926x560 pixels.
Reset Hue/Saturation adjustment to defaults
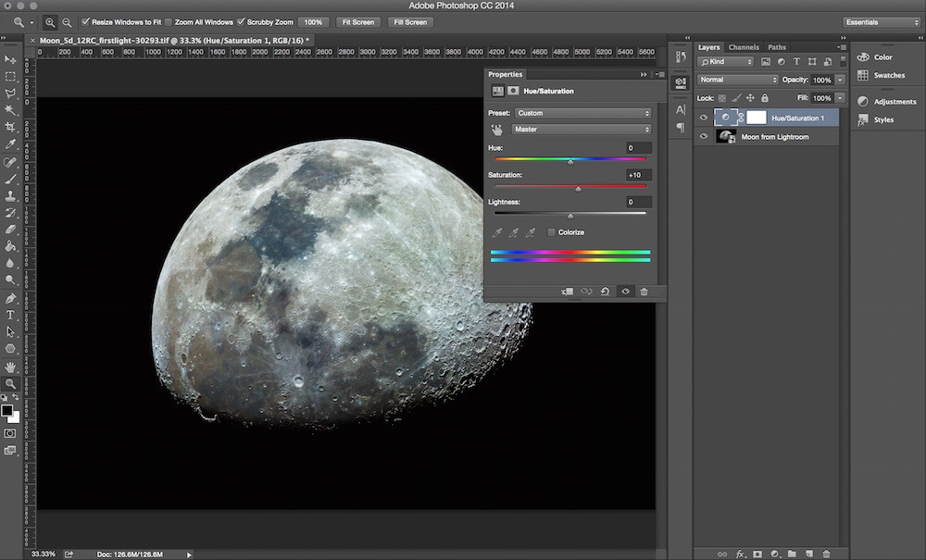(x=605, y=292)
